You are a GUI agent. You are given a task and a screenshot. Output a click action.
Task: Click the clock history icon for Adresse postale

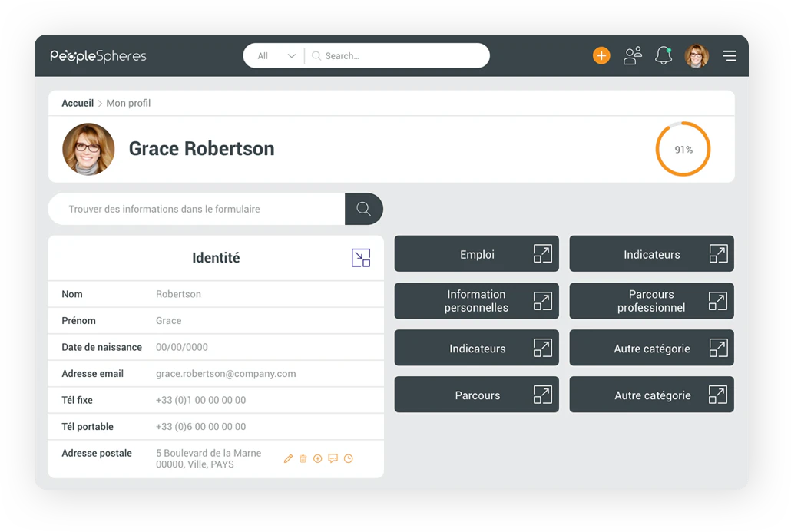348,458
